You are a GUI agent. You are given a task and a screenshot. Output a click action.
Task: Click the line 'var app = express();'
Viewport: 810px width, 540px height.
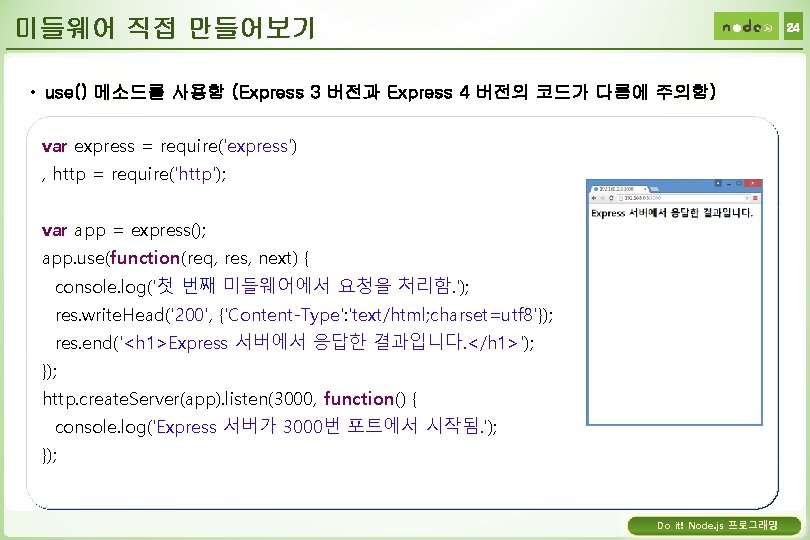[x=124, y=230]
